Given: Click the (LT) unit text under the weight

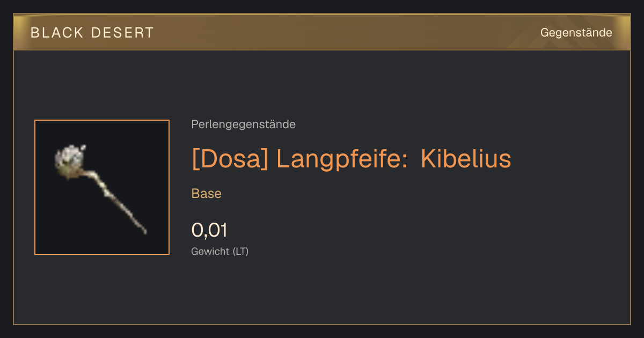Looking at the screenshot, I should pyautogui.click(x=240, y=251).
